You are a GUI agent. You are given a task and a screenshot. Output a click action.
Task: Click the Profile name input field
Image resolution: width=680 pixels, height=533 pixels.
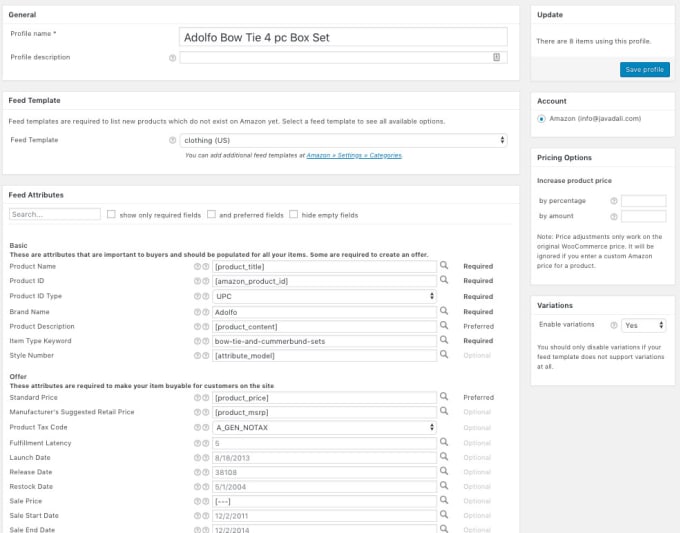[x=343, y=37]
